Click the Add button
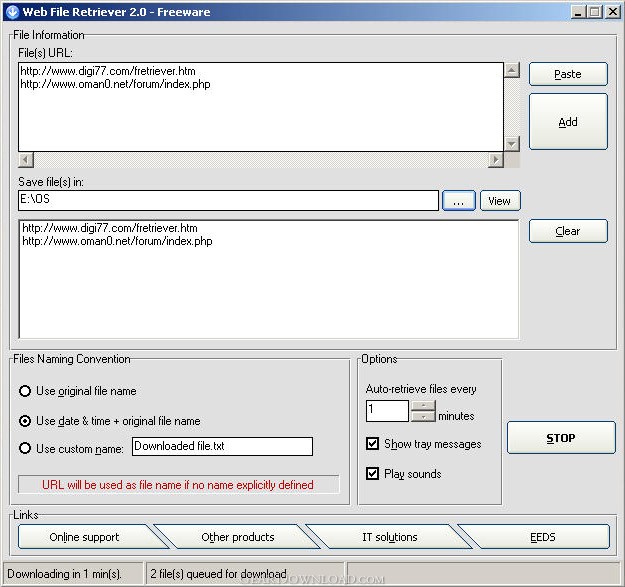This screenshot has height=587, width=625. point(568,122)
